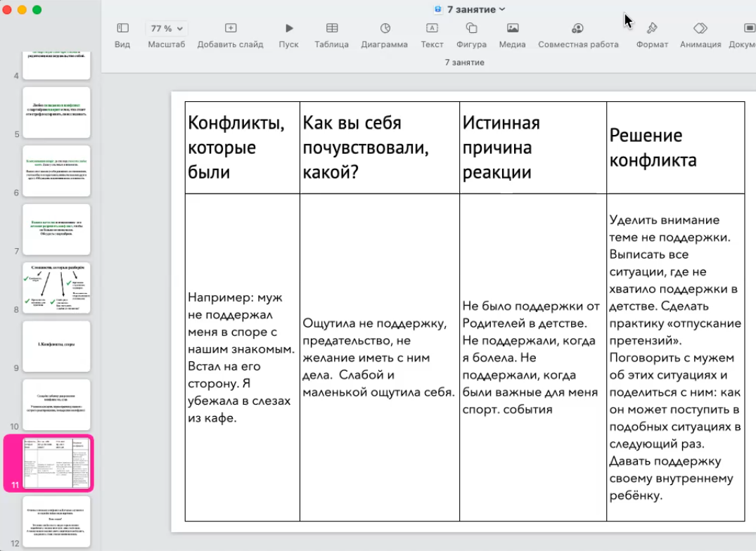Open the Медиа media menu
The height and width of the screenshot is (551, 756).
pyautogui.click(x=513, y=35)
